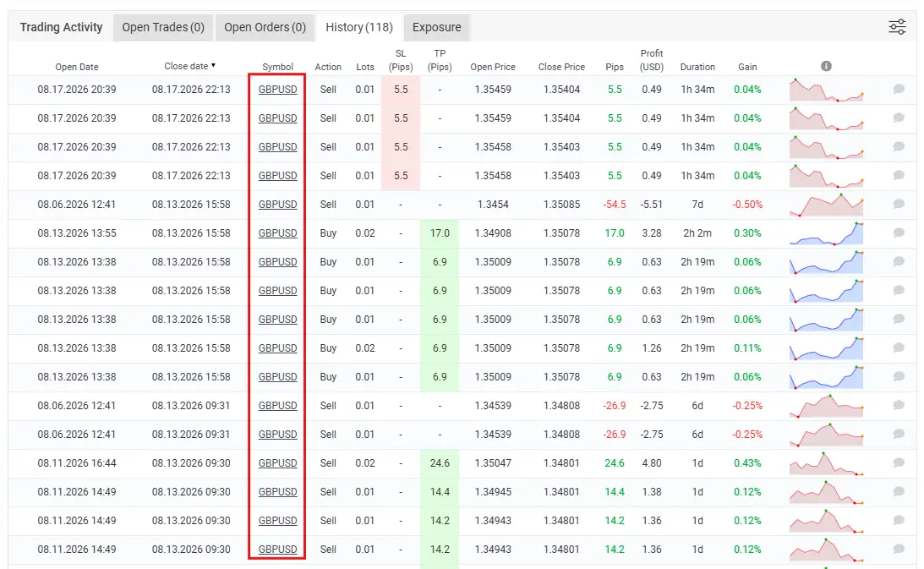This screenshot has width=924, height=569.
Task: Click the 1.35085 close price cell
Action: (x=561, y=204)
